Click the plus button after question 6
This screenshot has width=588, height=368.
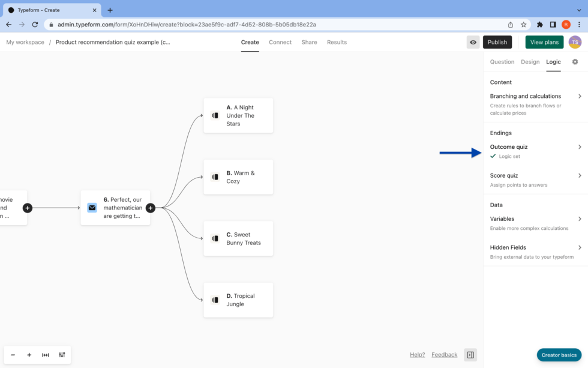(x=150, y=208)
